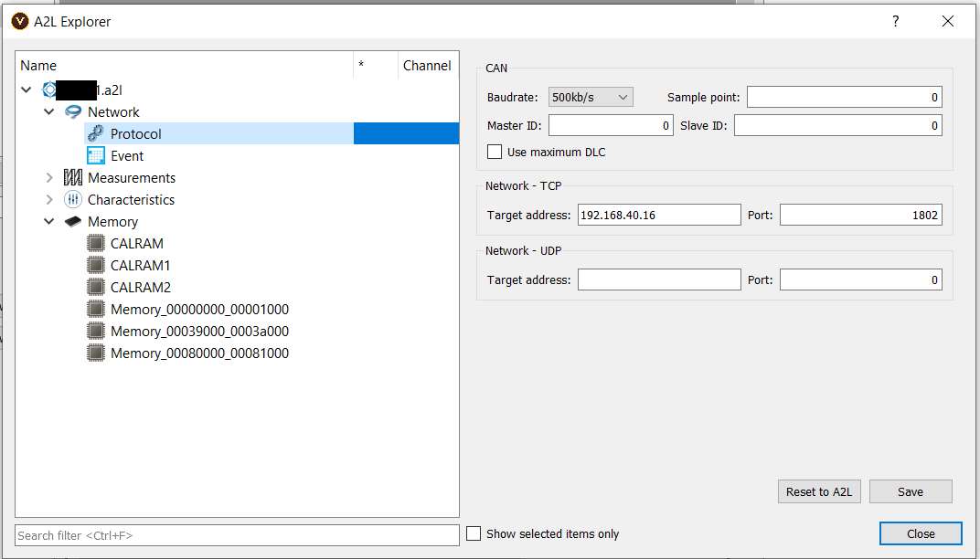The height and width of the screenshot is (559, 980).
Task: Select the Event calendar icon
Action: point(96,156)
